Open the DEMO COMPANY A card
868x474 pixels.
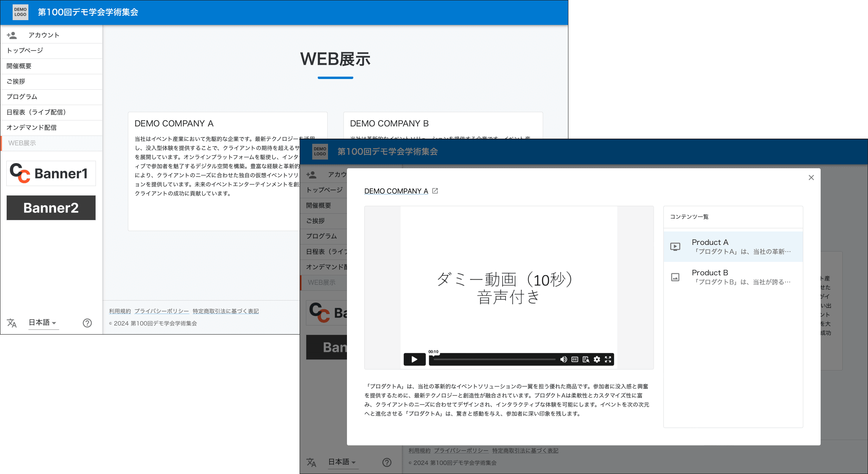coord(228,171)
